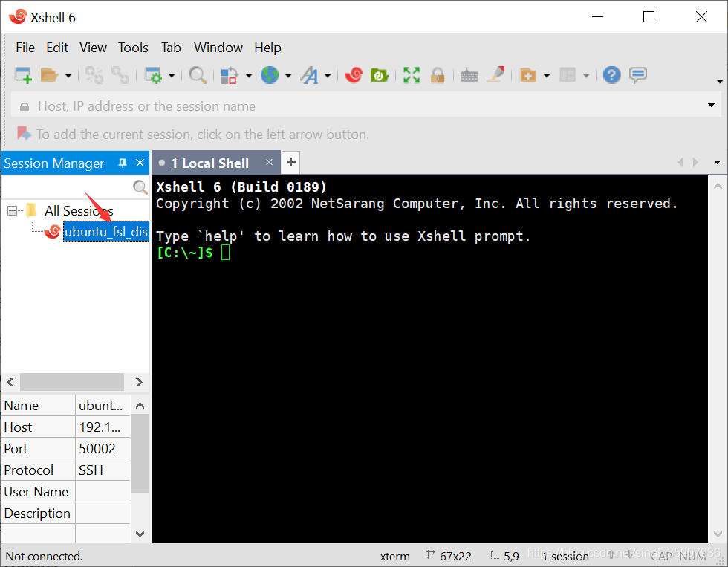Launch Xmanager with the red swirl icon
This screenshot has height=567, width=728.
[354, 75]
